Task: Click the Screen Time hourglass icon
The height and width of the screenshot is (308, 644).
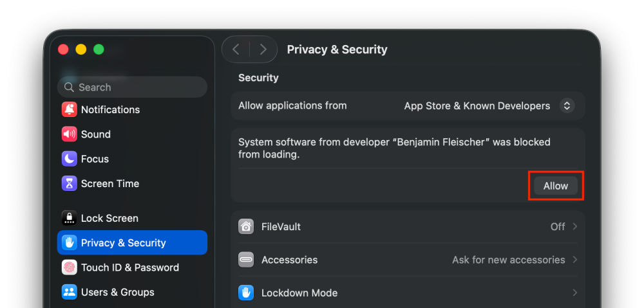Action: [69, 183]
